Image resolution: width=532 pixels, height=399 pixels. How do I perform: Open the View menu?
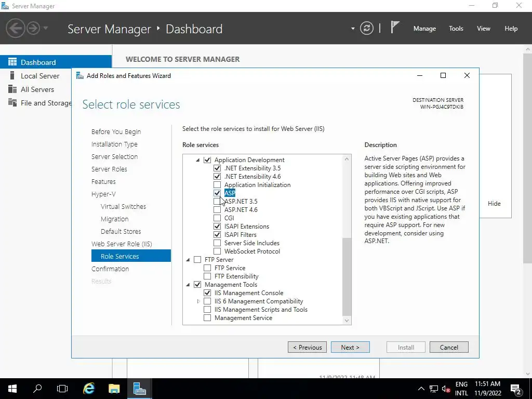pos(484,29)
